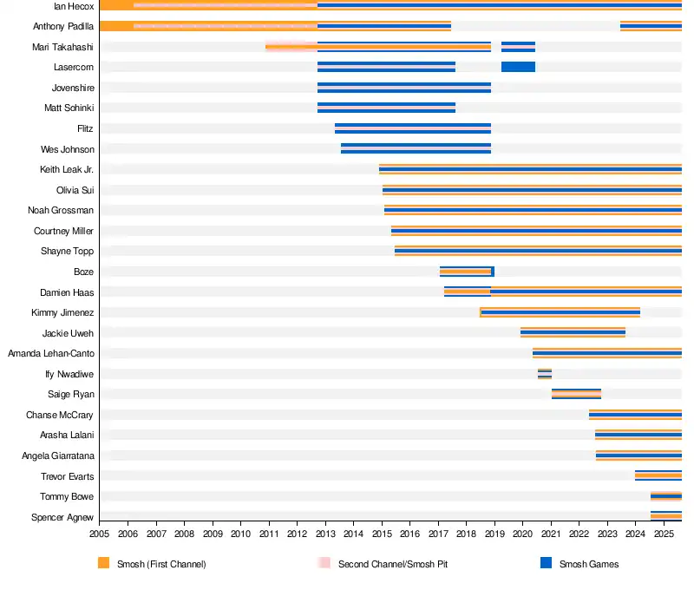Click the Amanda Lehan-Canto name label
Viewport: 694px width, 616px height.
tap(51, 354)
